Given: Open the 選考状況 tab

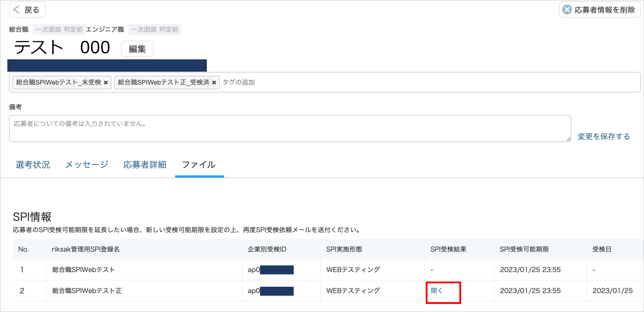Looking at the screenshot, I should pyautogui.click(x=32, y=165).
